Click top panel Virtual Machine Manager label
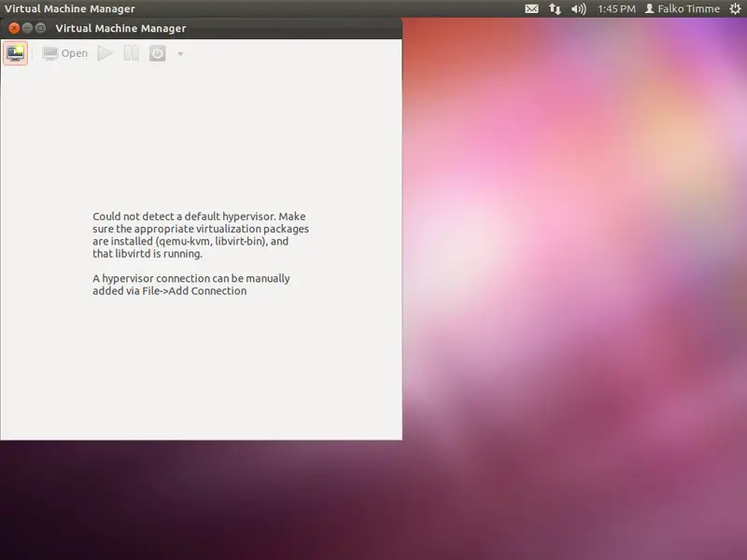 coord(69,9)
